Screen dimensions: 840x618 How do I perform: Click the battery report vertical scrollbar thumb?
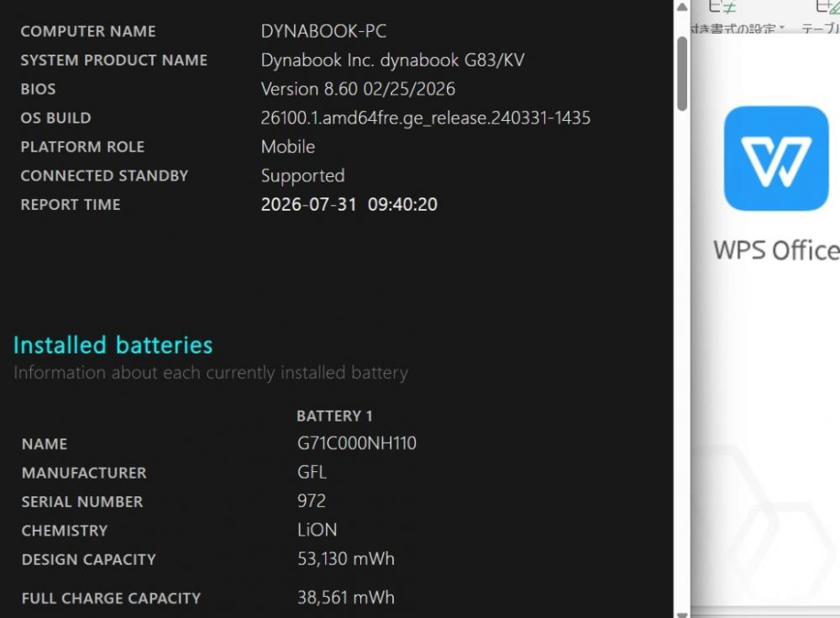point(682,73)
